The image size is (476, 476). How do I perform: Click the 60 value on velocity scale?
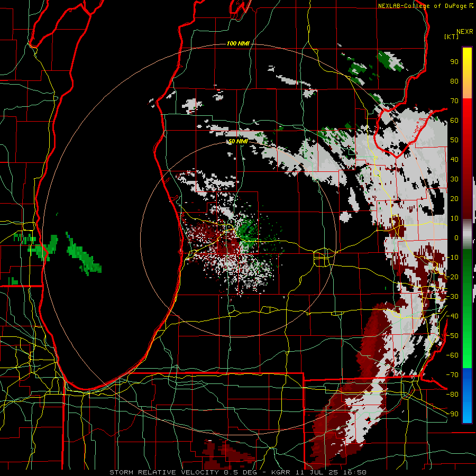(x=454, y=121)
